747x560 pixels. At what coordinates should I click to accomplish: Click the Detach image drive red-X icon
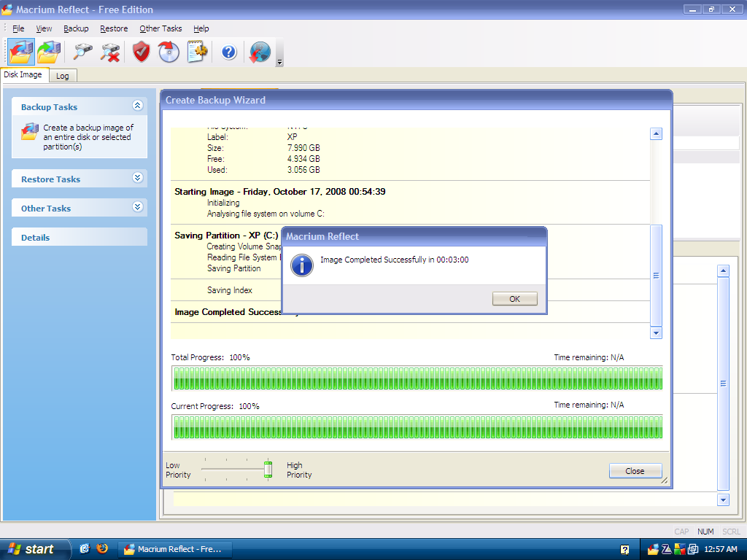pos(110,52)
